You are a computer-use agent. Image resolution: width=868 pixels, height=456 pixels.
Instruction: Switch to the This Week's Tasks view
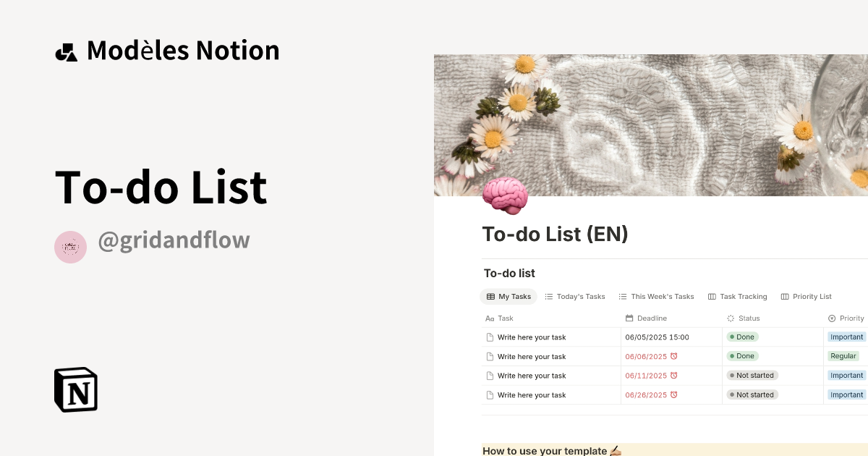click(661, 297)
